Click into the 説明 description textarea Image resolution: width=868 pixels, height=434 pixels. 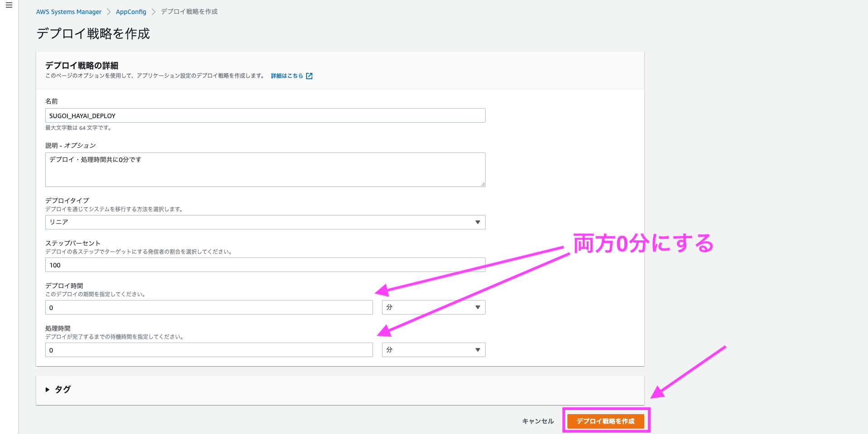265,170
